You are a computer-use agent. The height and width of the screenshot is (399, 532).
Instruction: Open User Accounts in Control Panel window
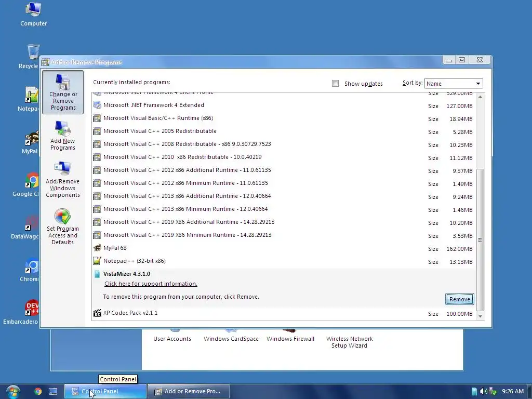pyautogui.click(x=172, y=339)
